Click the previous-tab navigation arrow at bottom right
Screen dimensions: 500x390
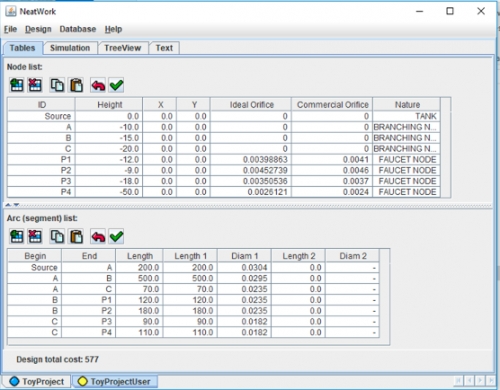click(469, 380)
